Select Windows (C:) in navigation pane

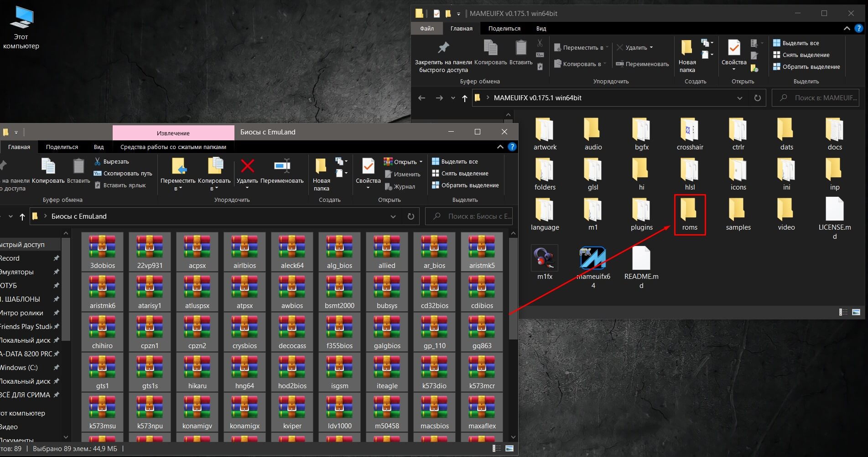[19, 367]
